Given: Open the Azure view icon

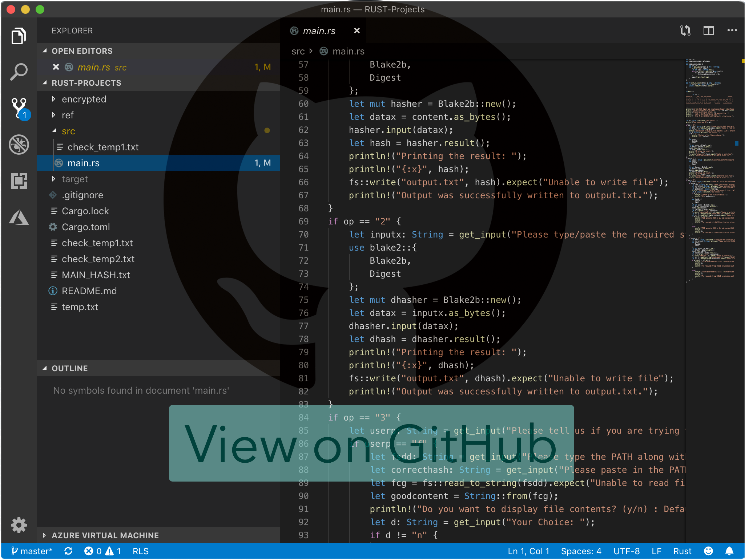Looking at the screenshot, I should [x=19, y=218].
